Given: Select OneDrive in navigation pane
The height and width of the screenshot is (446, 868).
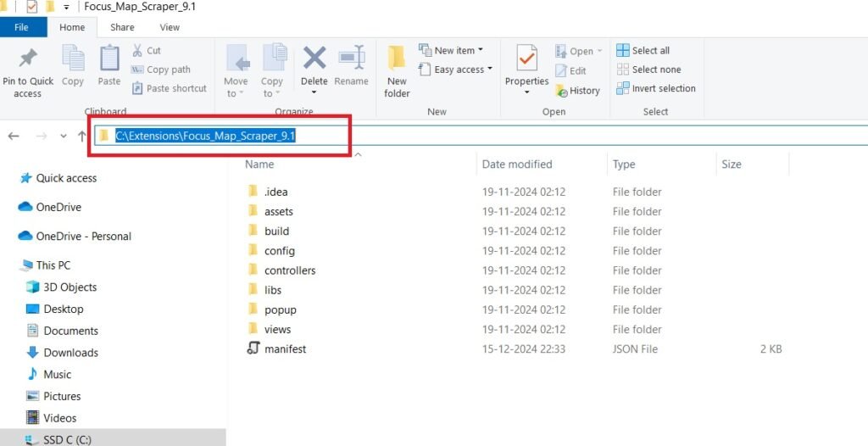Looking at the screenshot, I should (x=50, y=207).
